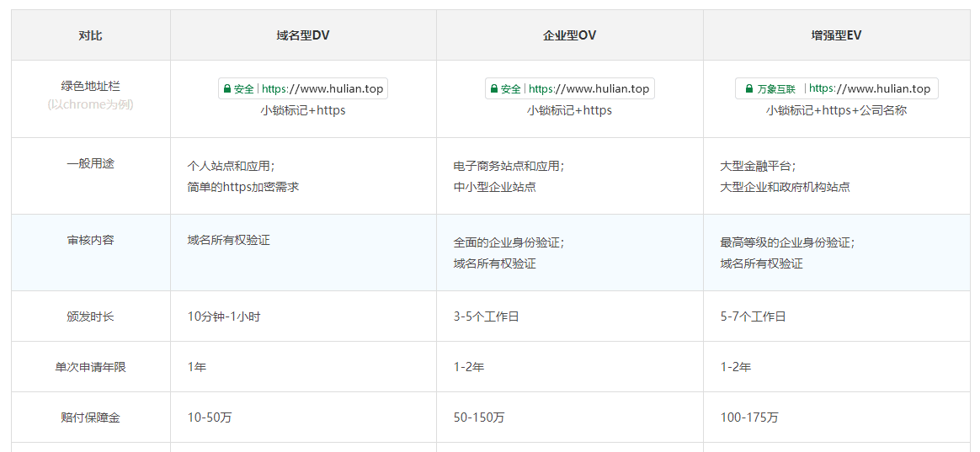Click the hulian.top URL in the DV column
The height and width of the screenshot is (452, 980).
point(322,88)
